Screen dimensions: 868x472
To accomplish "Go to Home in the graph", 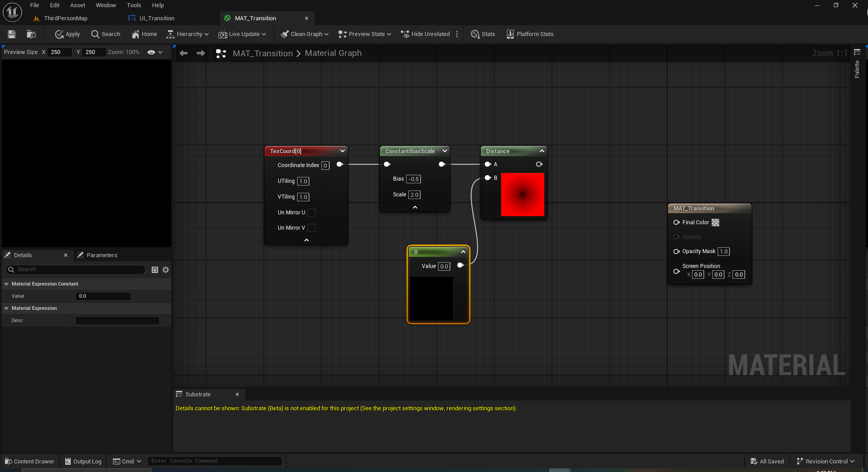I will [x=144, y=34].
